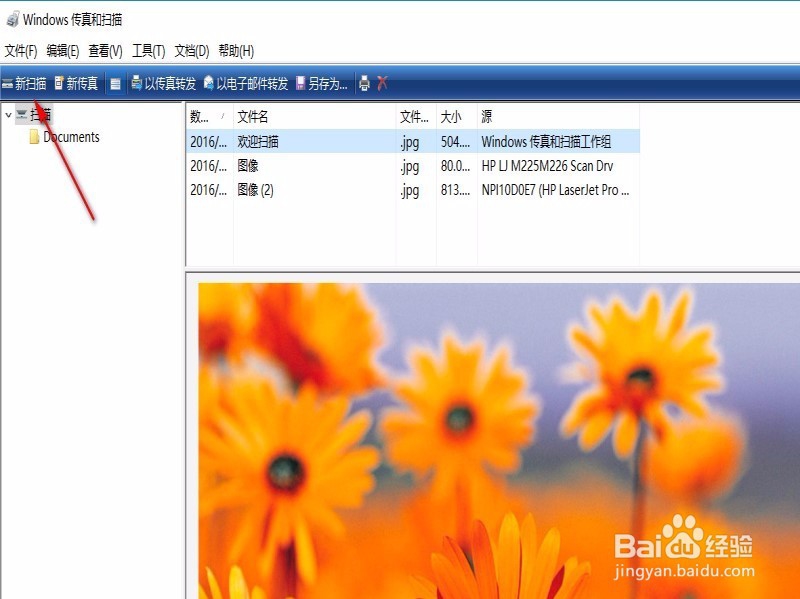Sort by the 源 source column header
Viewport: 800px width, 599px height.
558,117
